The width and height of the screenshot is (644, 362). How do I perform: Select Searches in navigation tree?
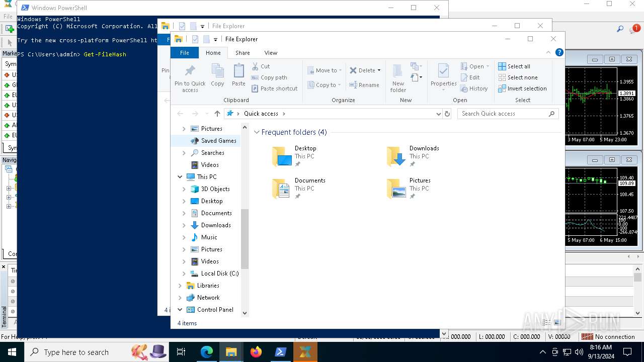tap(207, 153)
